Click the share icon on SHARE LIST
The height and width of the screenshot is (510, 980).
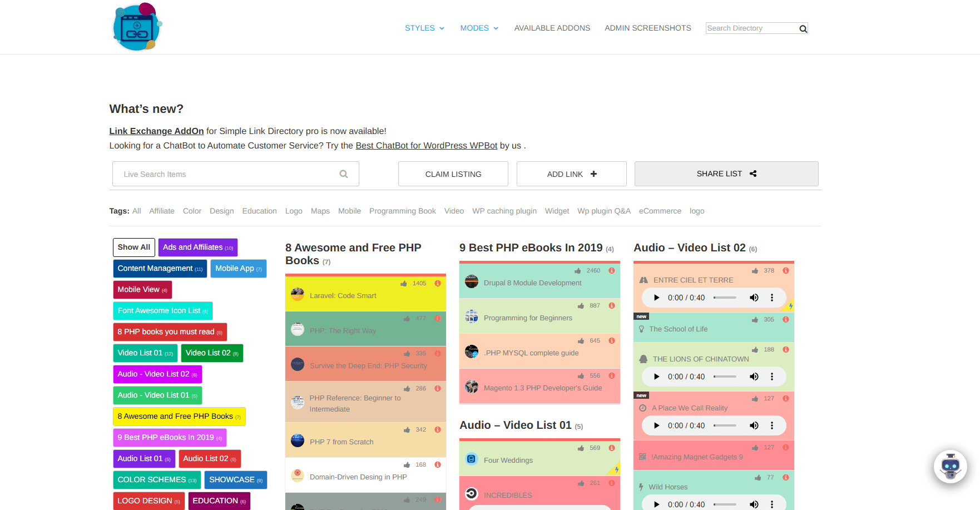click(x=753, y=174)
